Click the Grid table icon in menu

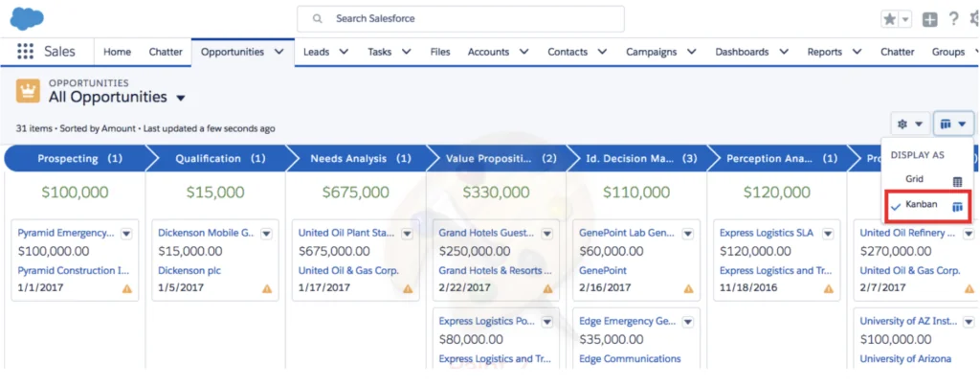pos(957,182)
